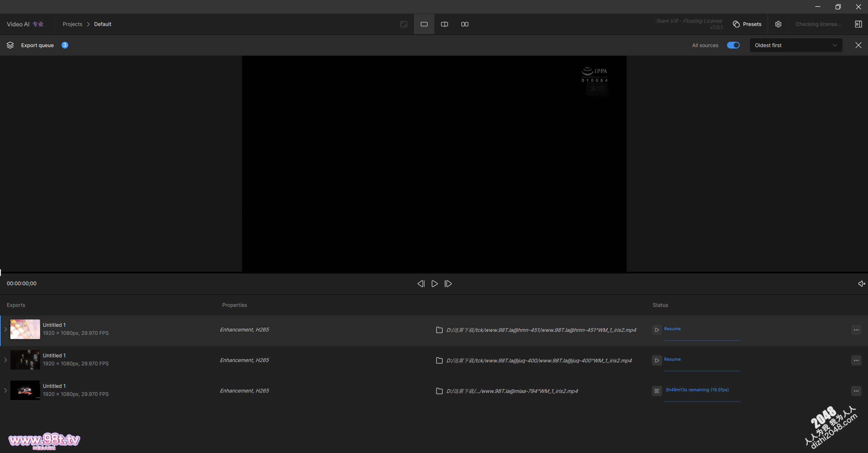This screenshot has width=868, height=453.
Task: Click the muted speaker icon
Action: pos(861,284)
